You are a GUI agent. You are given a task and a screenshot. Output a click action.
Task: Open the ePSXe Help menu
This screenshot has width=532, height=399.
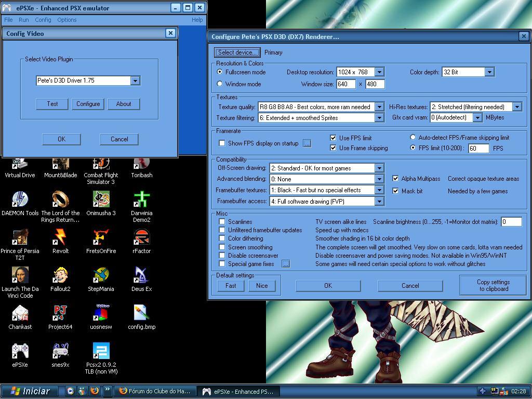click(197, 20)
